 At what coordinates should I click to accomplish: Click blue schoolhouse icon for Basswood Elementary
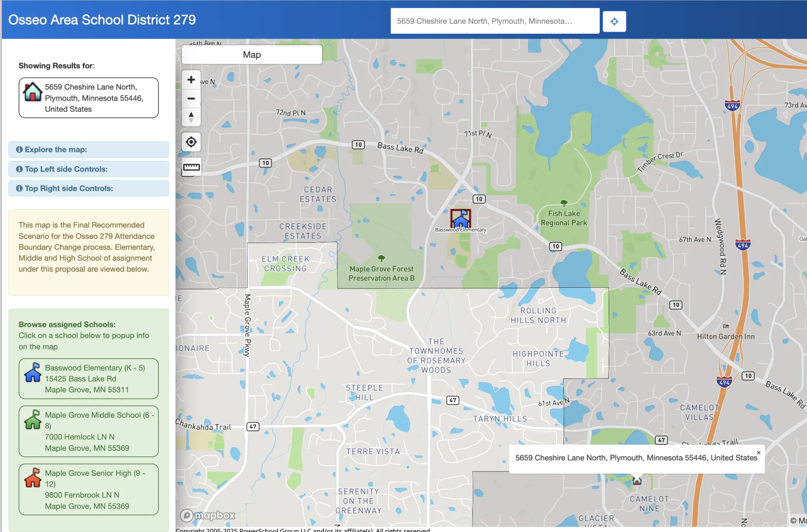pos(33,372)
